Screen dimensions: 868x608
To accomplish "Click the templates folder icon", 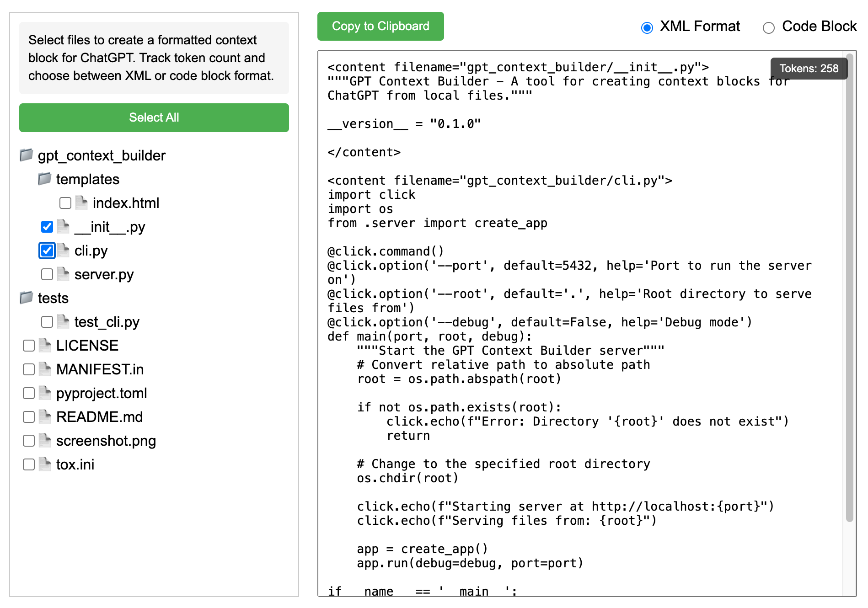I will (x=45, y=179).
